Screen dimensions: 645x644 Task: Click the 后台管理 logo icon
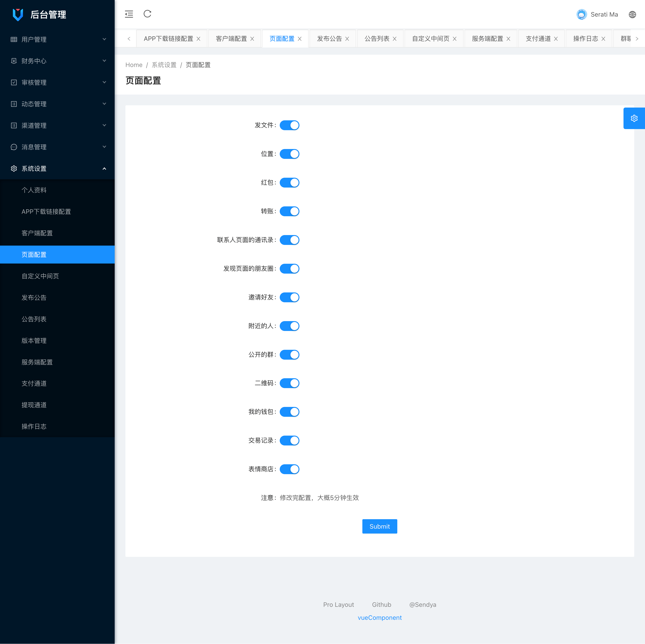[18, 14]
